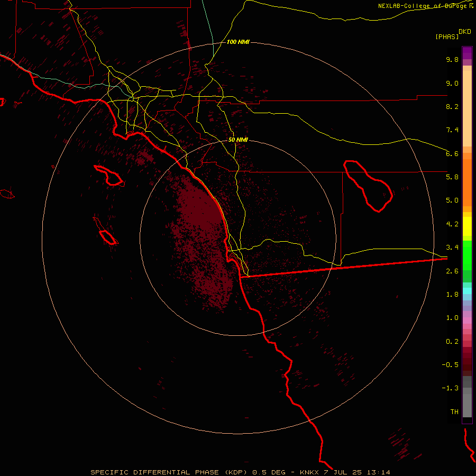Click the 6.6 legend value
This screenshot has height=476, width=476.
click(452, 153)
